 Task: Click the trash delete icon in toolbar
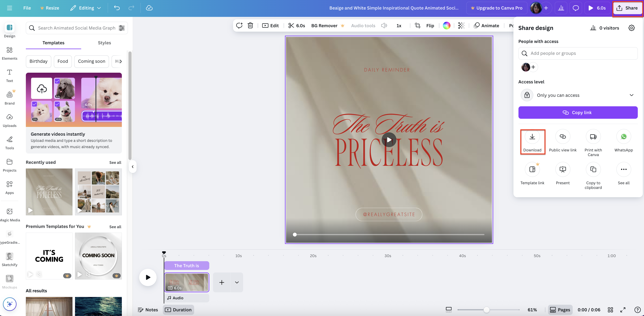[x=250, y=25]
